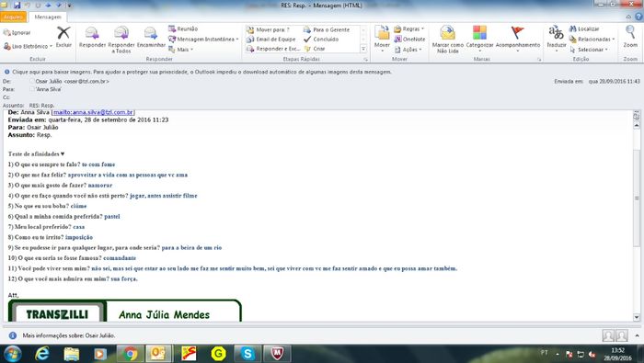Minimize the ribbon with the caret

pyautogui.click(x=628, y=17)
